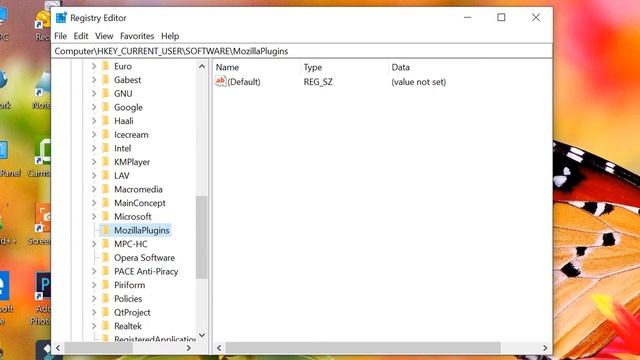
Task: Click the MozillaPlugins folder icon
Action: tap(105, 230)
